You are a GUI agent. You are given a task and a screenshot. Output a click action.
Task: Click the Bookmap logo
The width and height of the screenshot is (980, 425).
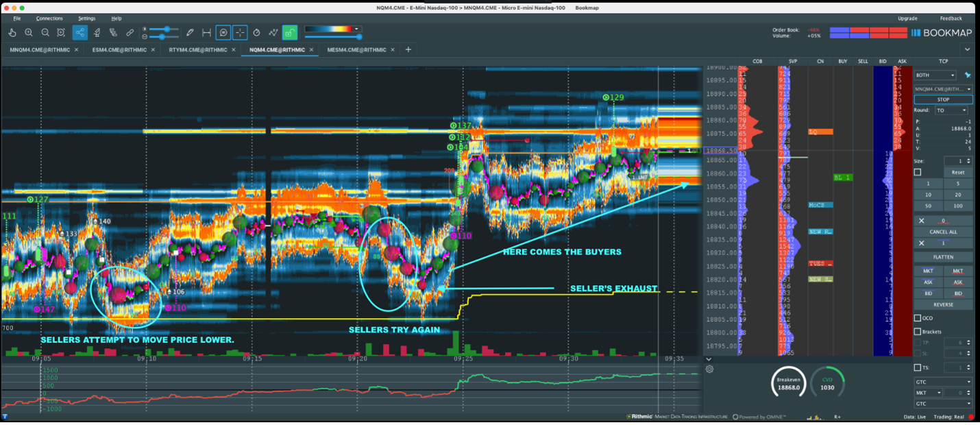point(942,32)
